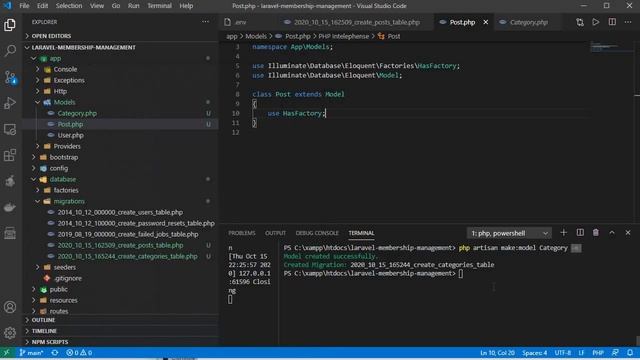
Task: Switch to the Category.php editor tab
Action: point(529,22)
